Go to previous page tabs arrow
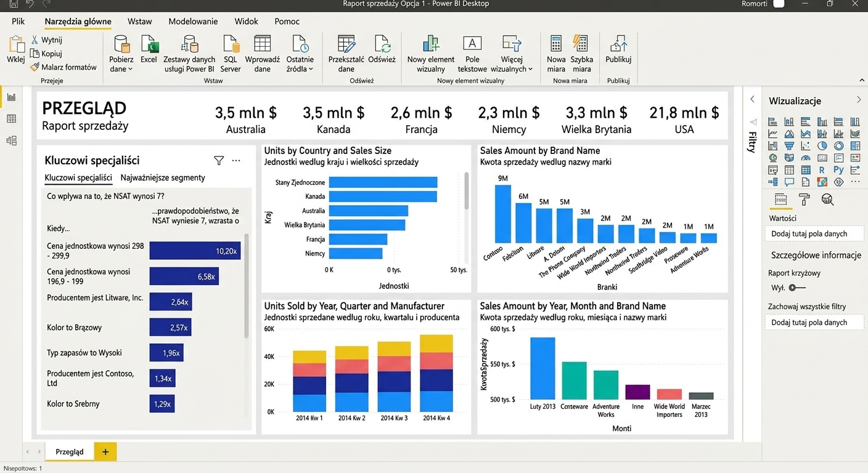 pyautogui.click(x=27, y=451)
